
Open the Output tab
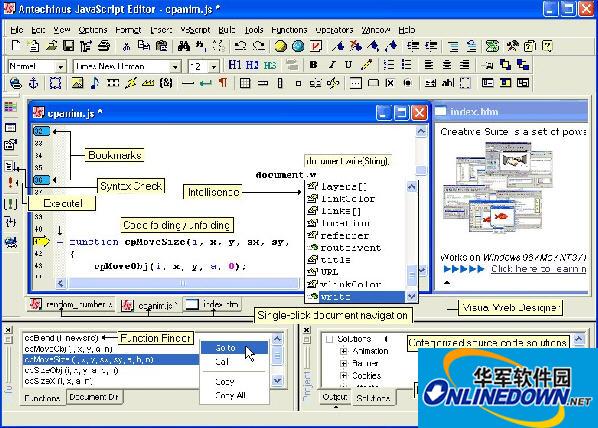pyautogui.click(x=334, y=397)
